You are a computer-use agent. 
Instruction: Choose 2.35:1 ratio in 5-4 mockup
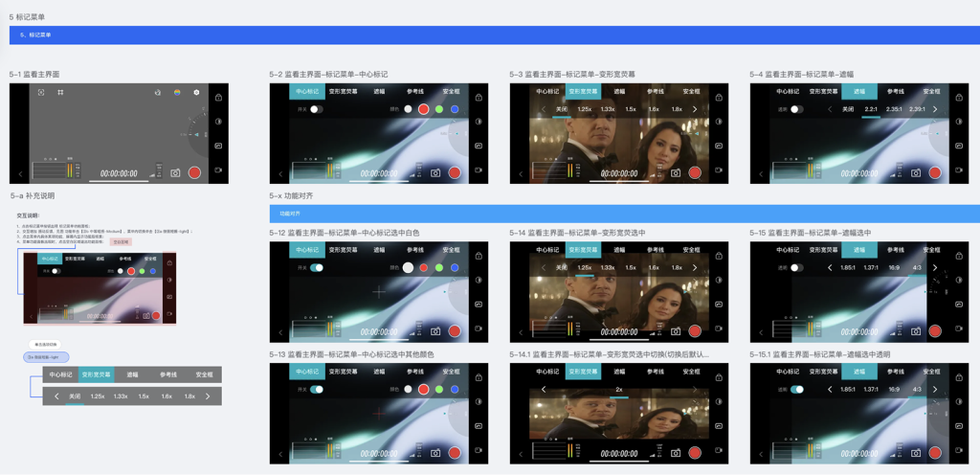(x=895, y=109)
